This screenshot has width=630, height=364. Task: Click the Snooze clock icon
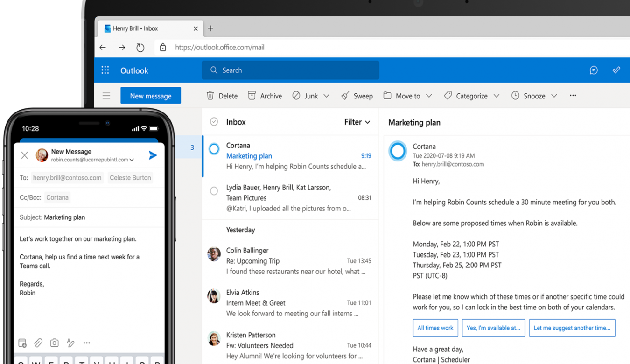515,95
